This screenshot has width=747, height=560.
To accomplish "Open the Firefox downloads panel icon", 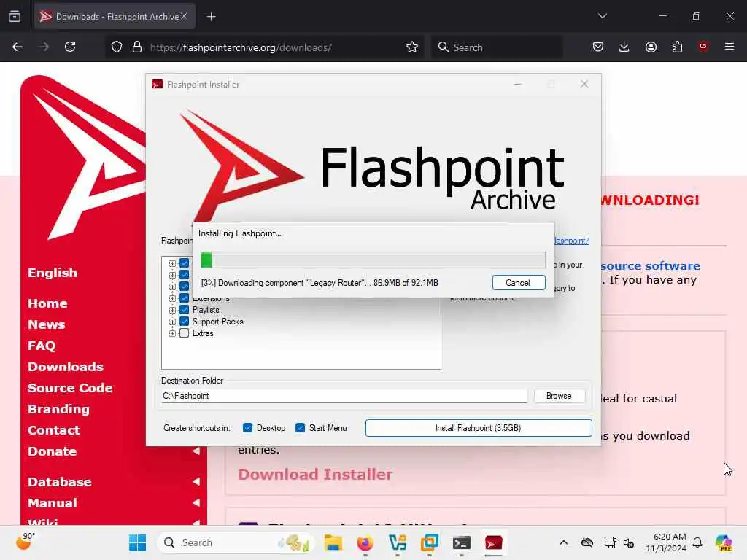I will pyautogui.click(x=624, y=47).
